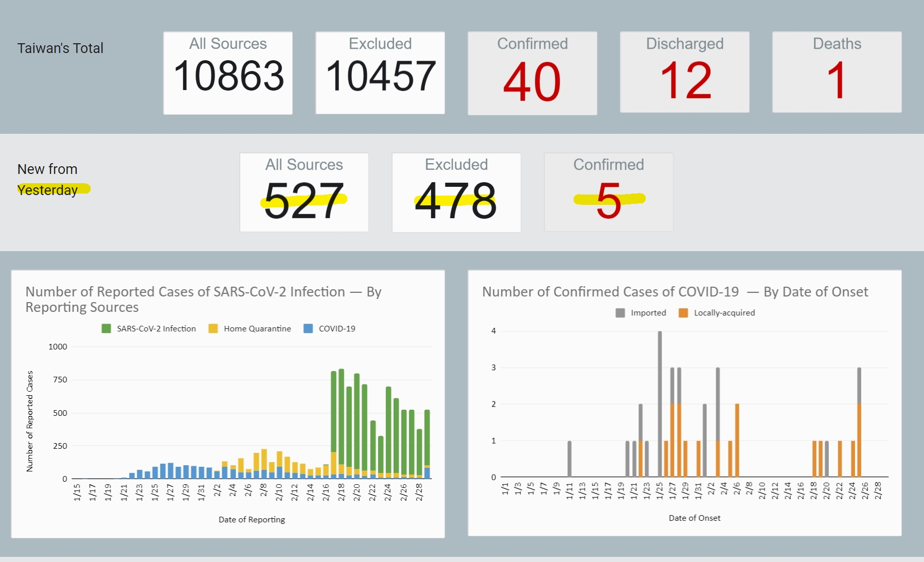Screen dimensions: 924x562
Task: Click 'Locally-acquired' legend label
Action: (x=724, y=313)
